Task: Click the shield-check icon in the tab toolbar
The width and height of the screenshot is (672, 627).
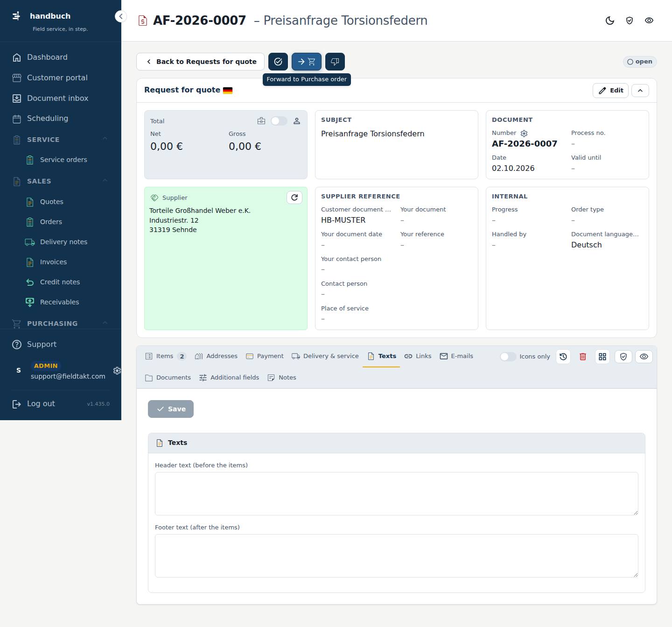Action: click(623, 357)
